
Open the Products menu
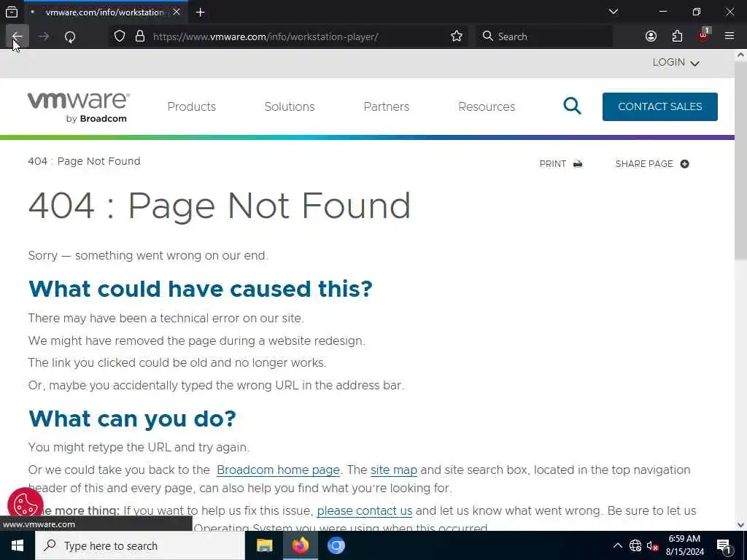(192, 106)
